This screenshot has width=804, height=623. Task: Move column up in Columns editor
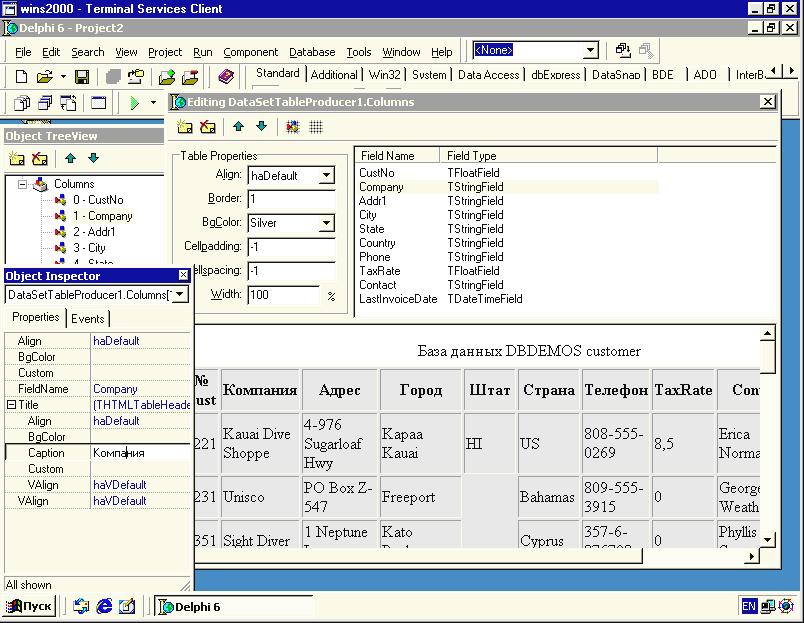[238, 127]
